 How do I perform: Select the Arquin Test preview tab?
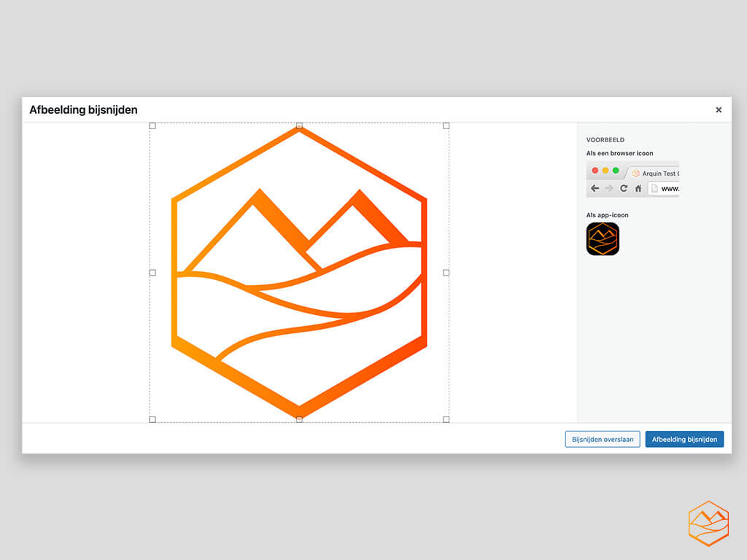point(653,173)
